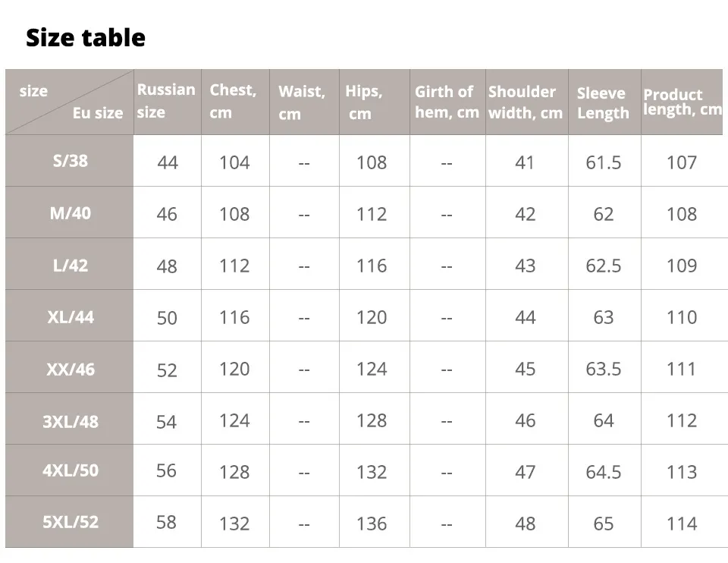728x563 pixels.
Task: Click the Size table heading
Action: coord(86,38)
